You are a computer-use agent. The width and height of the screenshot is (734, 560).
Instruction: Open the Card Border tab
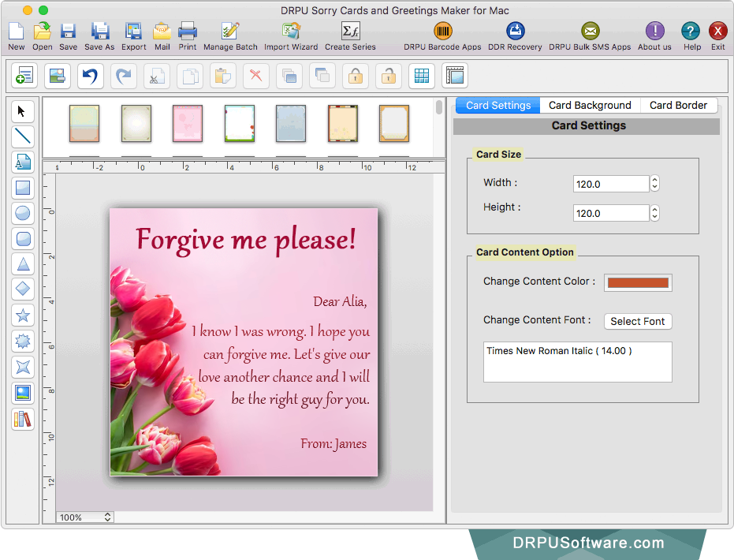click(679, 105)
